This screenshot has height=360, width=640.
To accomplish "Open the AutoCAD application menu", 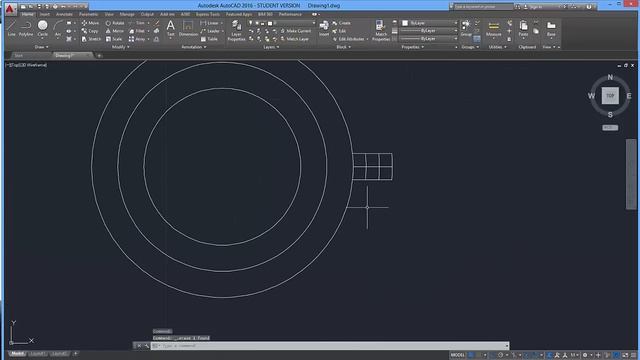I will (x=10, y=8).
